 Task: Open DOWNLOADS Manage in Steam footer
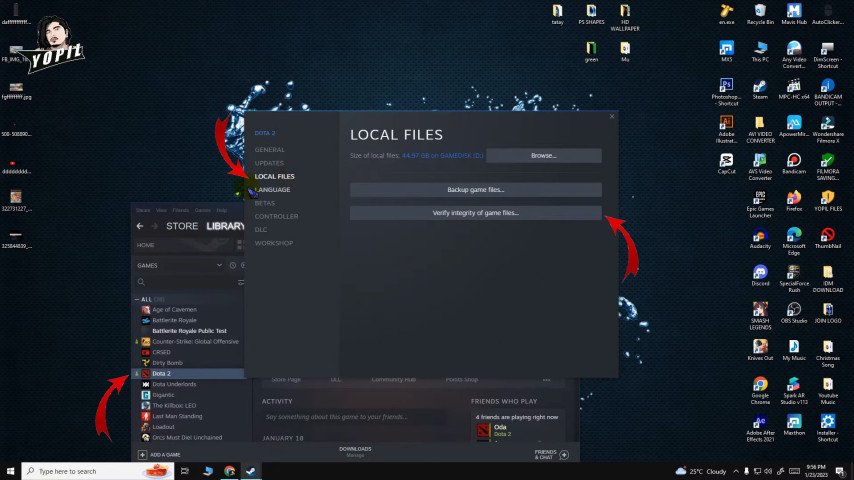355,452
